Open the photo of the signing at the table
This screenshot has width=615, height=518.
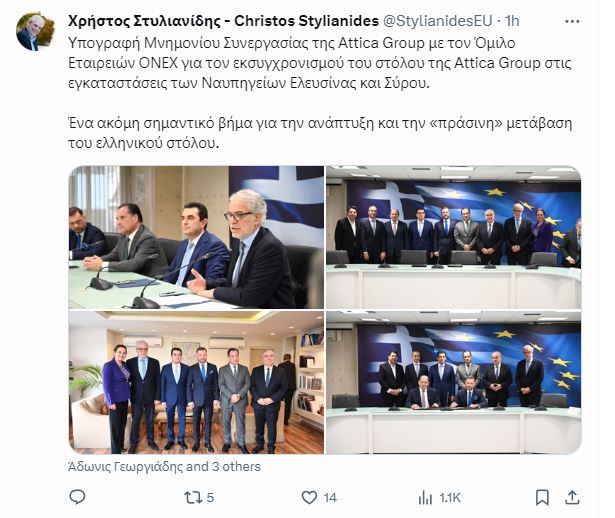point(454,383)
